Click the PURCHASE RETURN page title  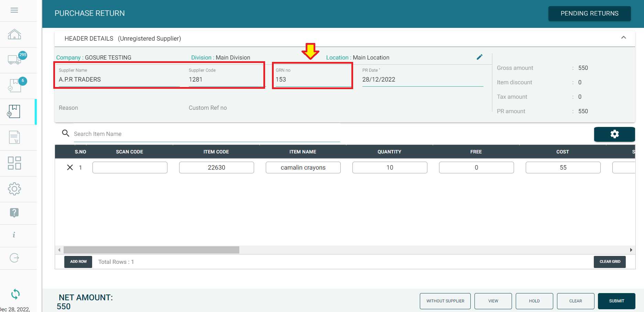(x=90, y=13)
